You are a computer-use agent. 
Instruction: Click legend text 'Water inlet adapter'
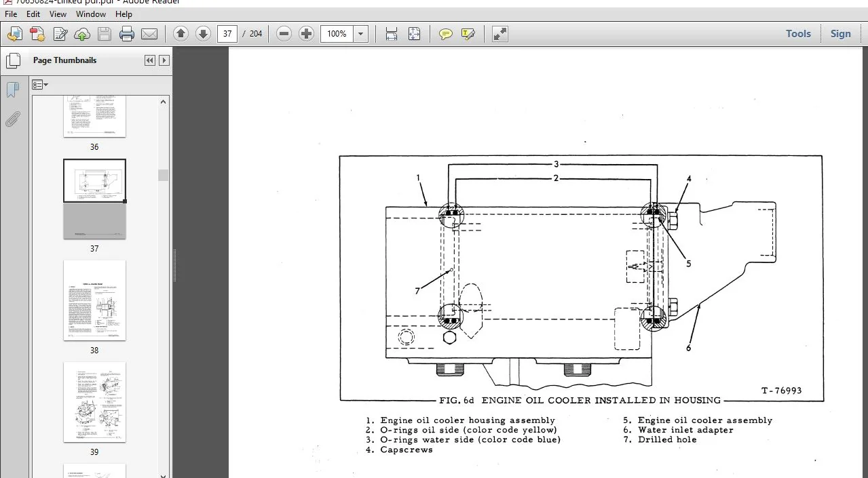point(685,430)
